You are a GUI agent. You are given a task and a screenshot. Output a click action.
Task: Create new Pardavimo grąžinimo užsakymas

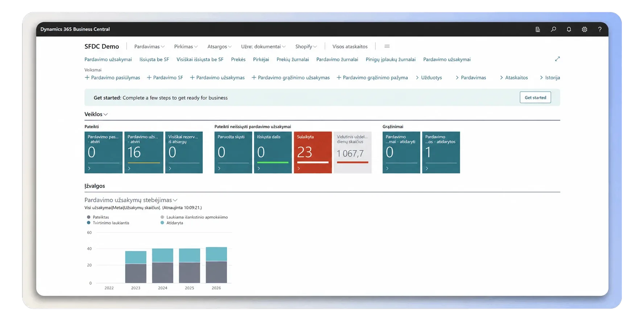click(291, 78)
